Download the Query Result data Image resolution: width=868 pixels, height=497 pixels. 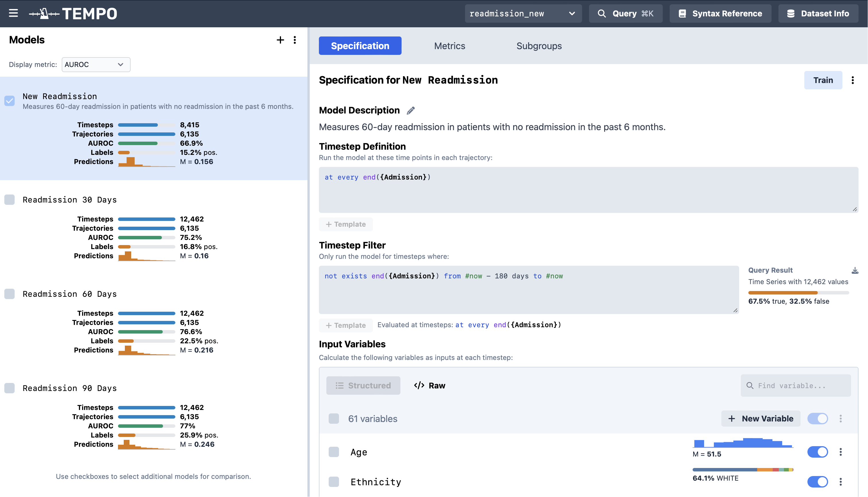tap(855, 271)
